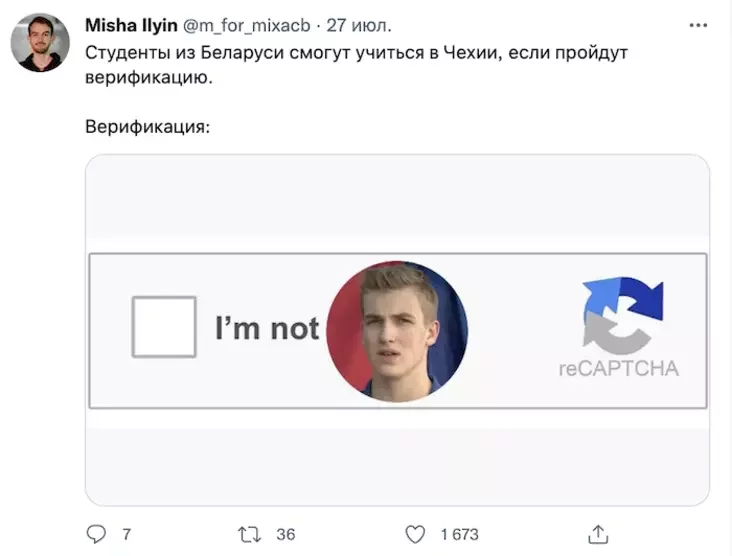This screenshot has height=556, width=732.
Task: Open the tweet's more options ellipsis menu
Action: click(697, 24)
